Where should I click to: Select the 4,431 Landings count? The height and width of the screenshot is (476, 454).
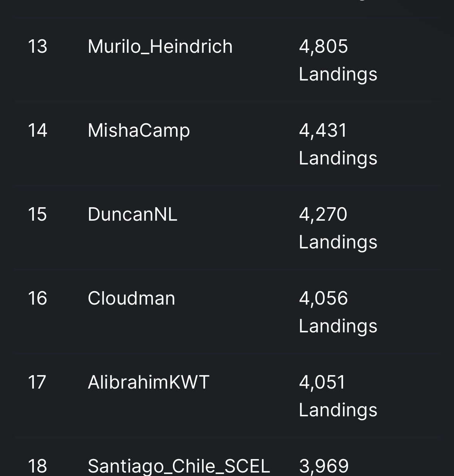coord(338,144)
